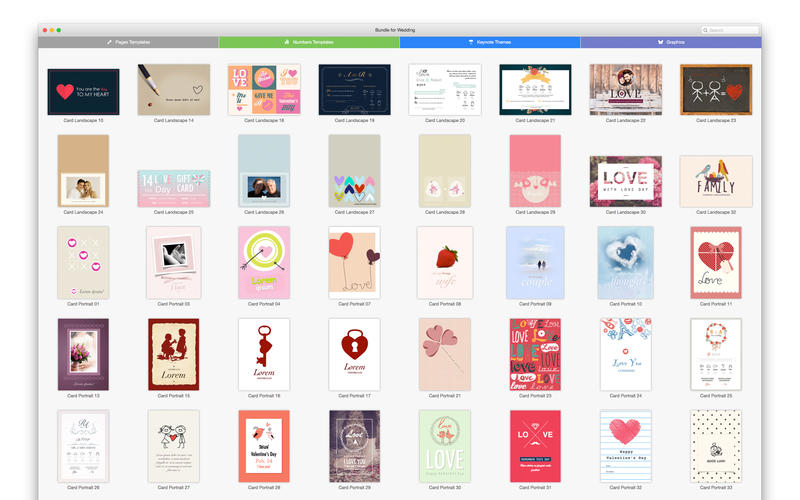
Task: Open Card Landscape 22 wooden LOVE template
Action: [626, 90]
